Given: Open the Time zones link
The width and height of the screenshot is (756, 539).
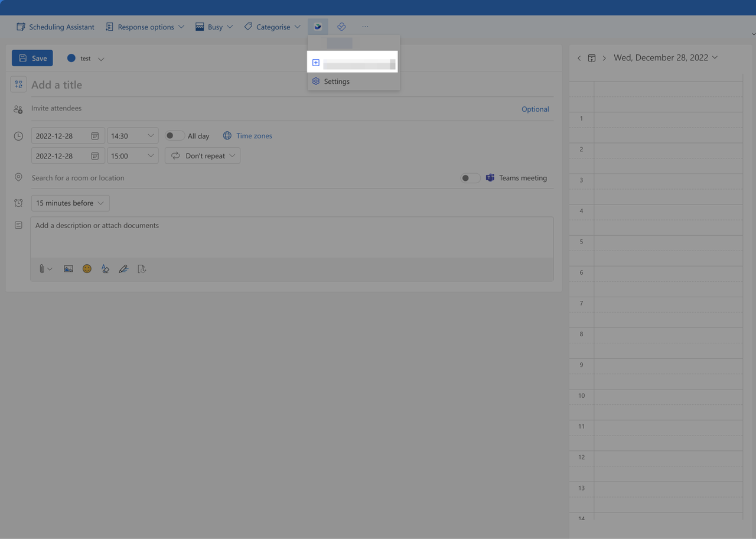Looking at the screenshot, I should 254,136.
